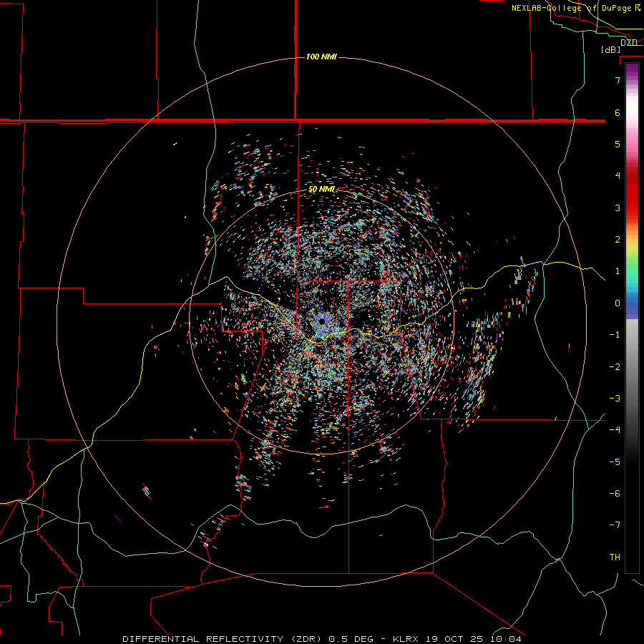
Task: Click the 6 dB scale label
Action: 618,112
